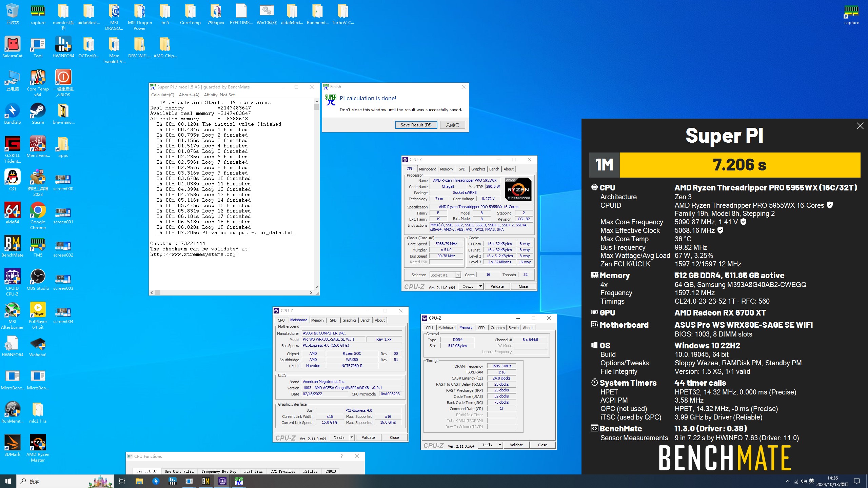Image resolution: width=868 pixels, height=488 pixels.
Task: Click Affinity: Not Set in Super PI menu
Action: [219, 95]
